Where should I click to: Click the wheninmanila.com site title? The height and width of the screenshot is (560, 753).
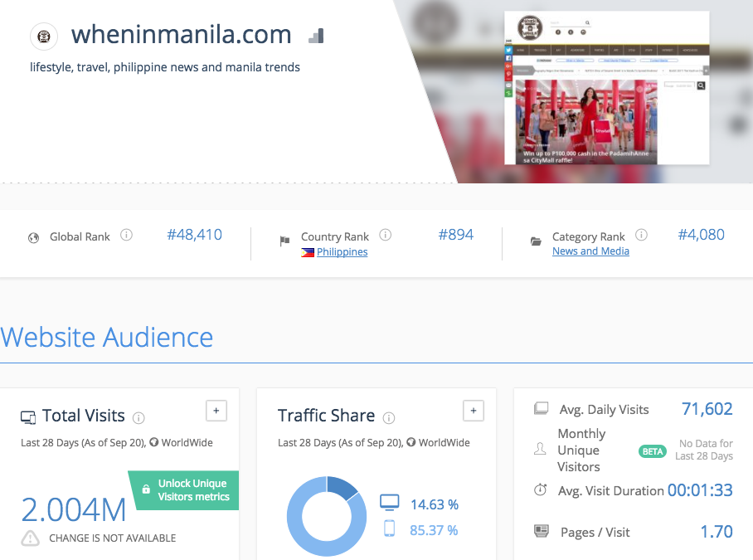click(182, 35)
